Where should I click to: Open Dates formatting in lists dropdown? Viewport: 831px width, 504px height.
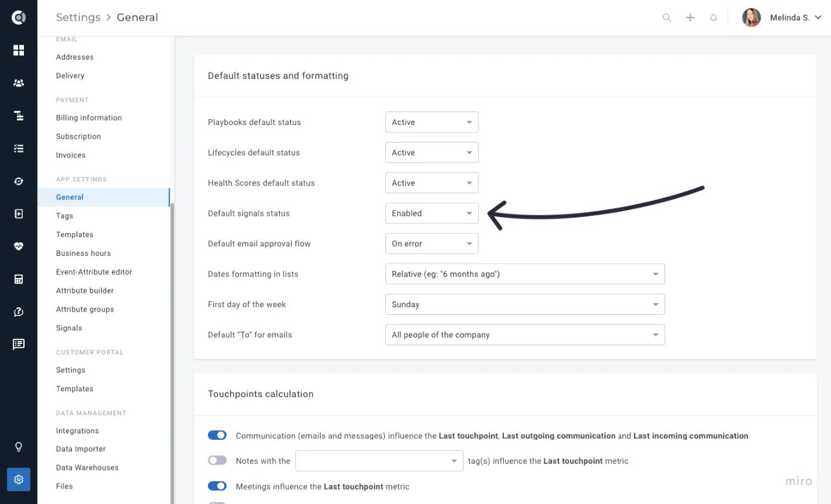coord(525,274)
